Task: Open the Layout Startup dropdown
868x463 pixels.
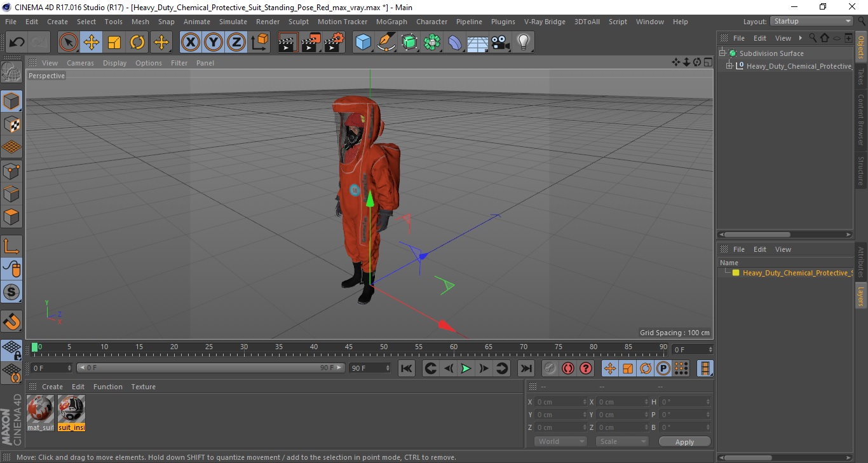Action: point(811,22)
